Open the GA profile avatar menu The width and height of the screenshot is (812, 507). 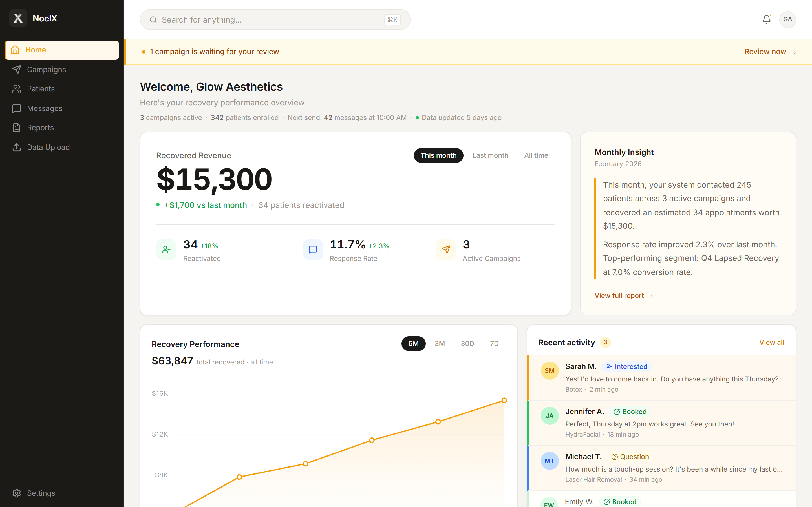click(x=788, y=19)
